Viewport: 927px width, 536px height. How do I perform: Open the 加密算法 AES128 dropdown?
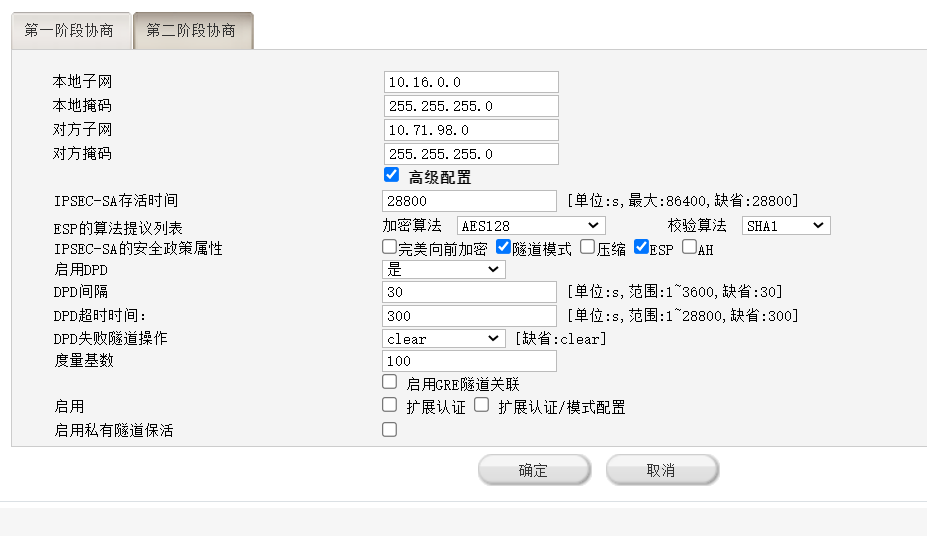coord(530,226)
